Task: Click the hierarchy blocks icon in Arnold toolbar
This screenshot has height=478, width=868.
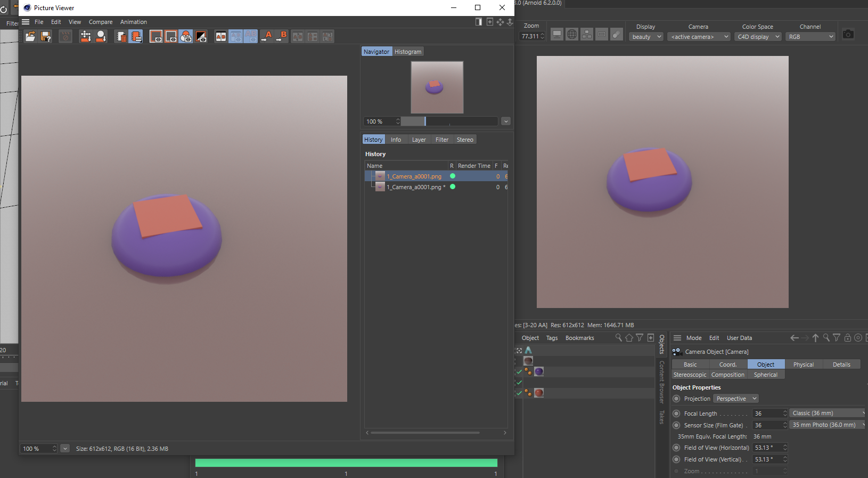Action: [587, 34]
